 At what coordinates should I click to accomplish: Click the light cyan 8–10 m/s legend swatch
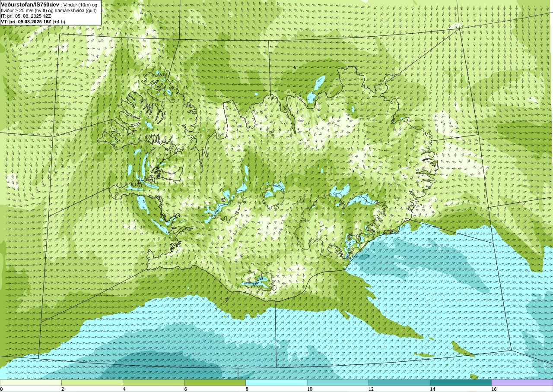click(276, 383)
